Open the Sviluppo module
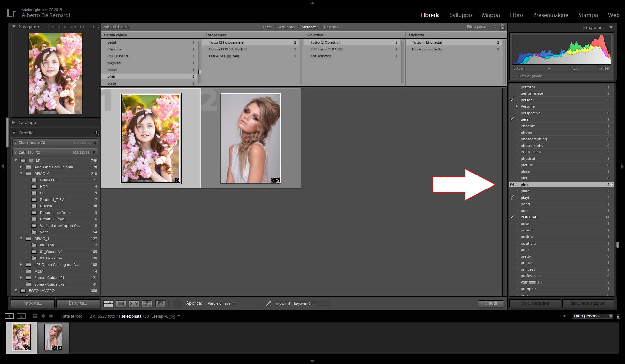The height and width of the screenshot is (364, 625). [x=461, y=15]
